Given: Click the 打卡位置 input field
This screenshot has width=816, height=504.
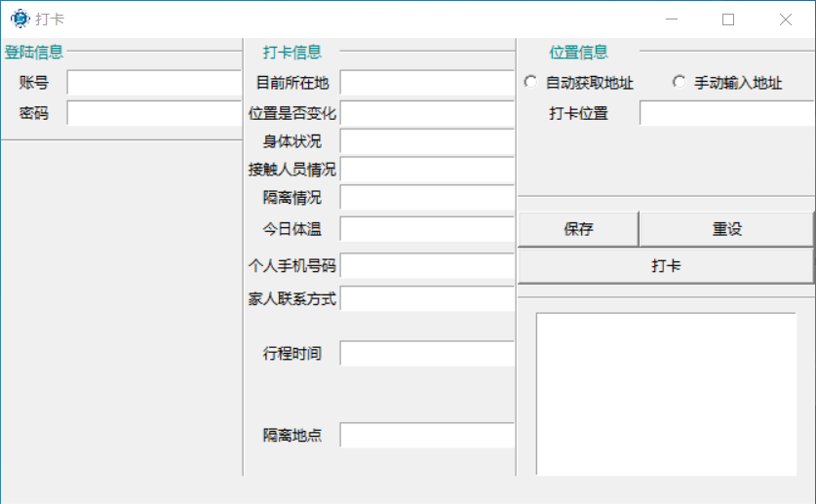Looking at the screenshot, I should 727,113.
